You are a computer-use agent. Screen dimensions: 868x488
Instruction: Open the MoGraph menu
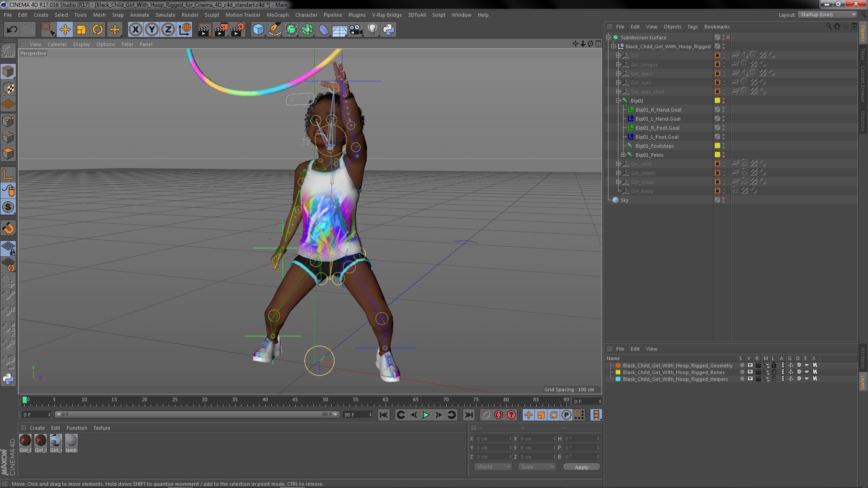278,15
